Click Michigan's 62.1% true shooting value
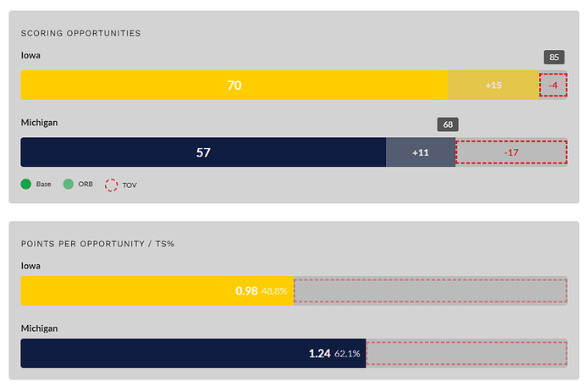Screen dimensions: 584x392 coord(348,353)
